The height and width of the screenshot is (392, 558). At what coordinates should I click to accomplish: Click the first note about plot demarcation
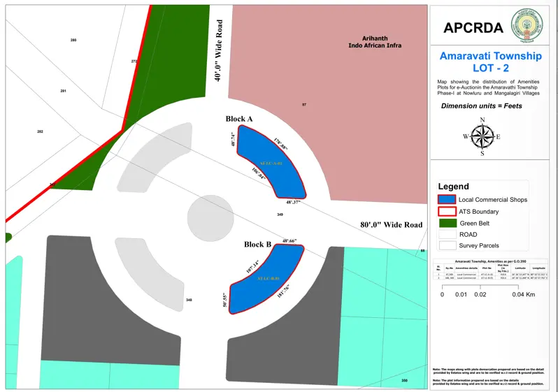(488, 371)
